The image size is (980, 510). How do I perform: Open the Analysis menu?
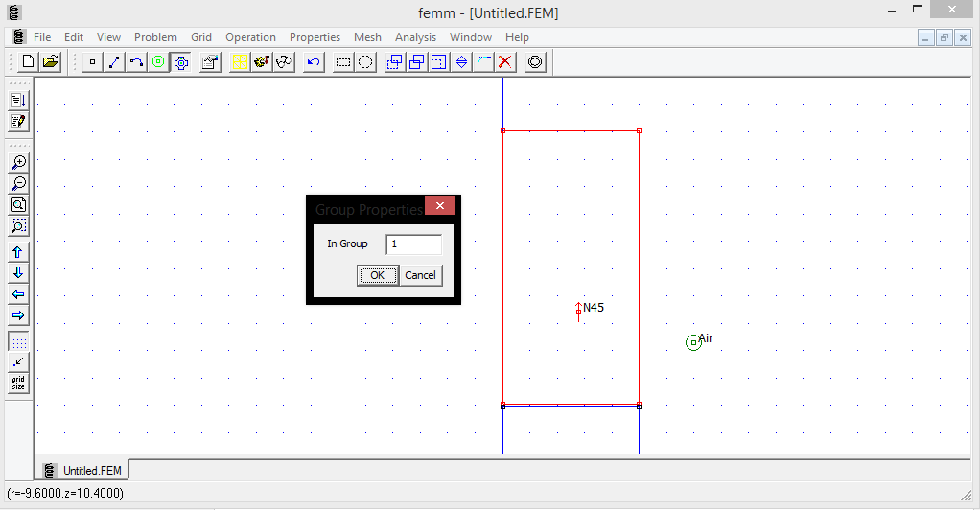coord(415,37)
